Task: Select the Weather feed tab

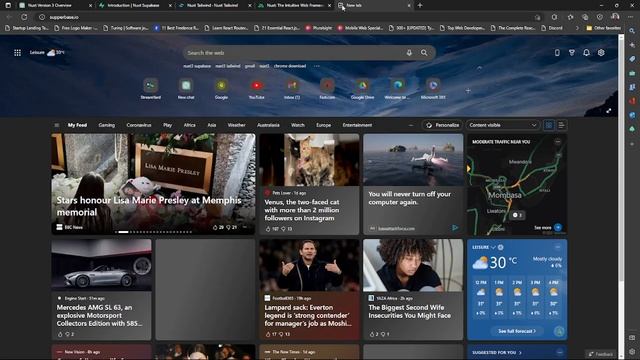Action: 236,125
